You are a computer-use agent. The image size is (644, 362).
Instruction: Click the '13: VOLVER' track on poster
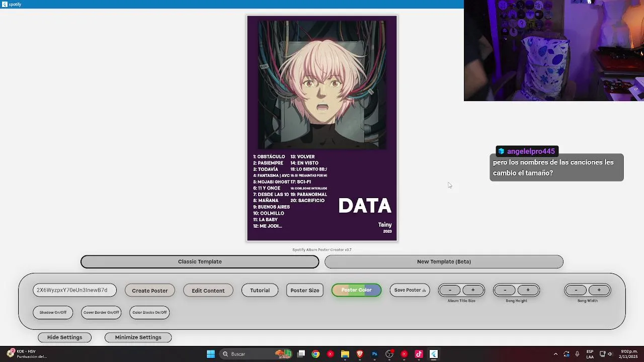click(x=302, y=157)
